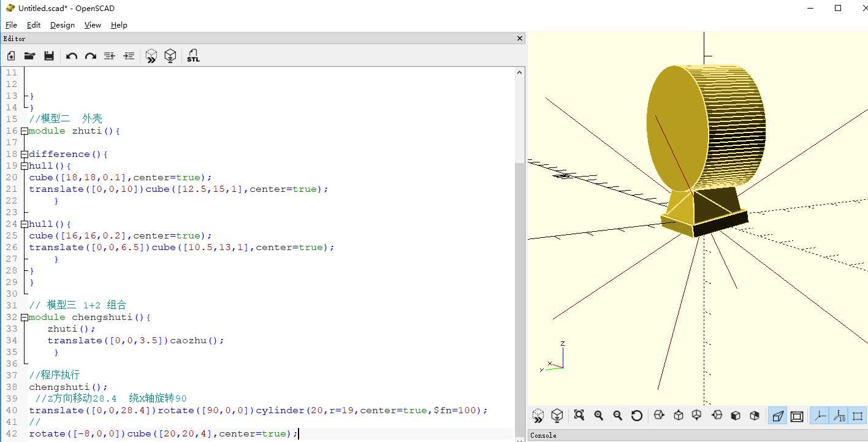The height and width of the screenshot is (442, 868).
Task: Open the Design menu
Action: [63, 25]
